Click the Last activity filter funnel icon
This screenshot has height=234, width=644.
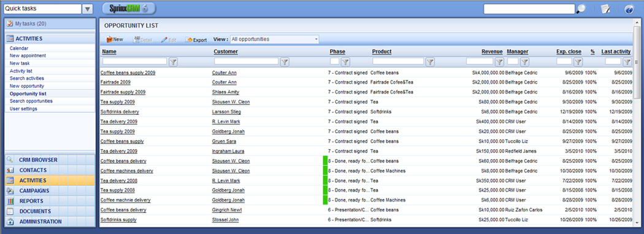[627, 61]
